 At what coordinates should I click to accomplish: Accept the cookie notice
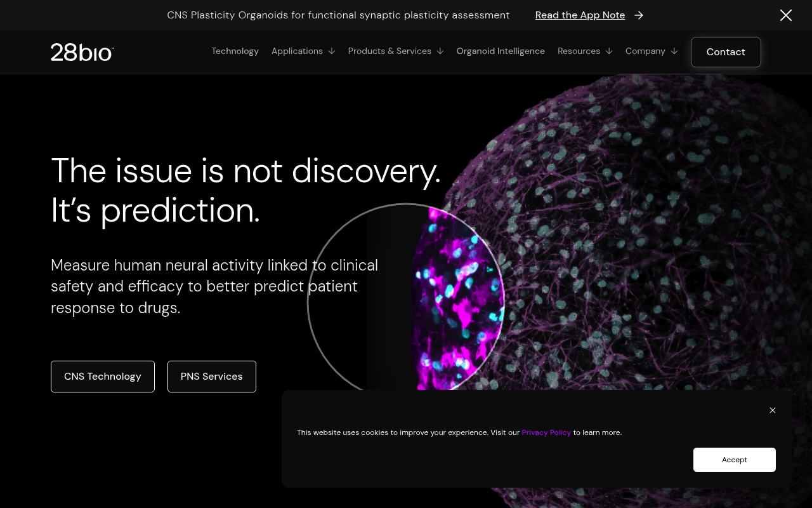(x=735, y=460)
